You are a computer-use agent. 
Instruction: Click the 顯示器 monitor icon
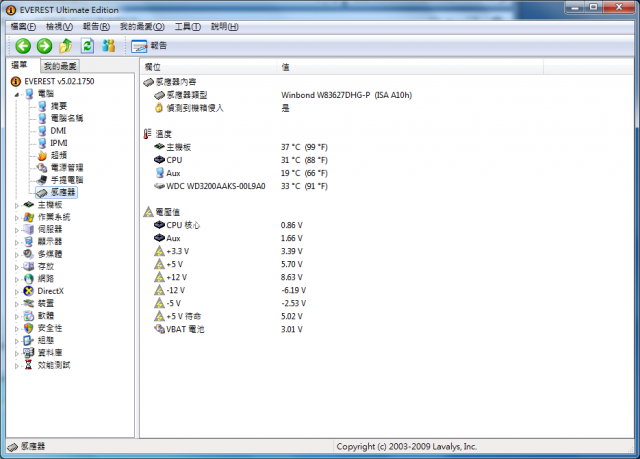[29, 242]
